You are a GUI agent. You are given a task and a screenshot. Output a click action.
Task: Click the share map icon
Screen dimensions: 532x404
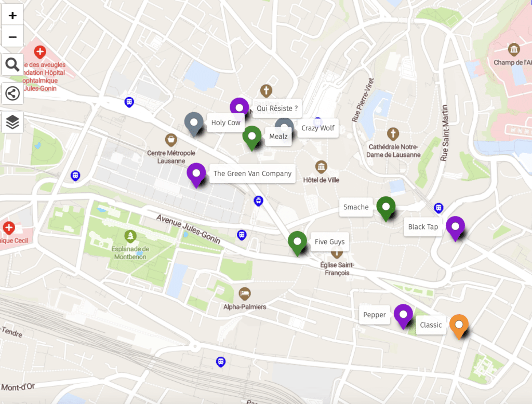12,93
